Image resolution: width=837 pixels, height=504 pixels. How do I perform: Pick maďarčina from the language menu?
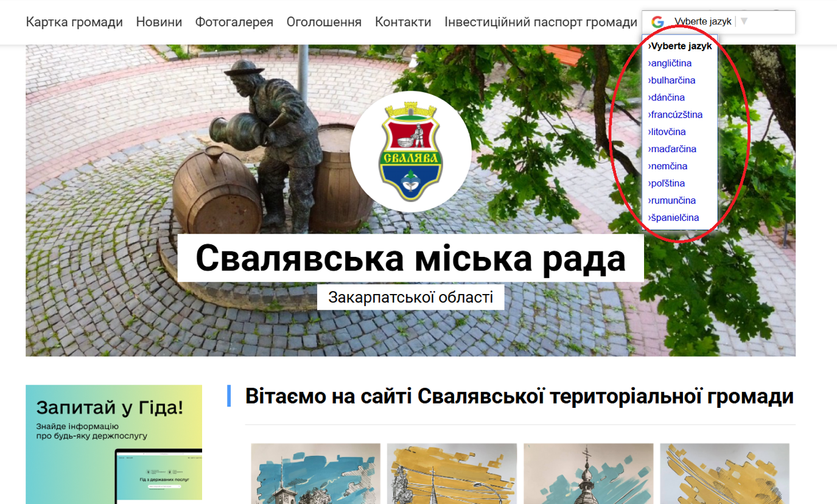tap(673, 149)
